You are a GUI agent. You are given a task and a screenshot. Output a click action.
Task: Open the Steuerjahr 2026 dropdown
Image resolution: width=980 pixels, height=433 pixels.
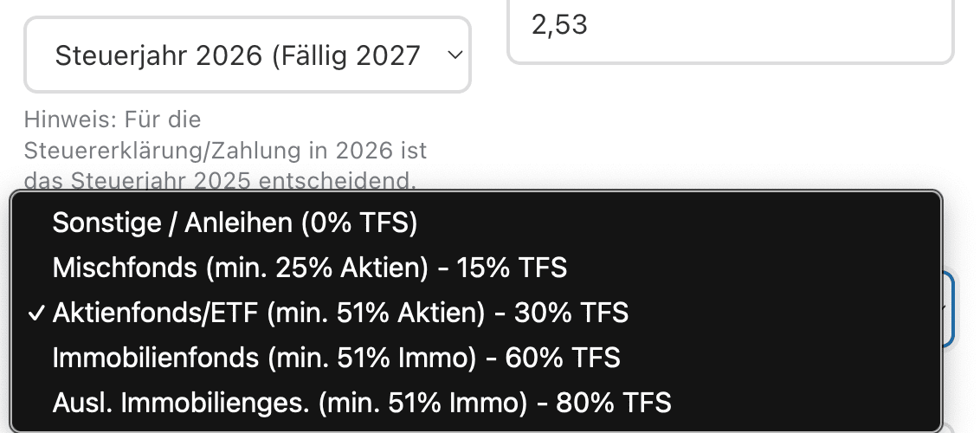point(248,56)
